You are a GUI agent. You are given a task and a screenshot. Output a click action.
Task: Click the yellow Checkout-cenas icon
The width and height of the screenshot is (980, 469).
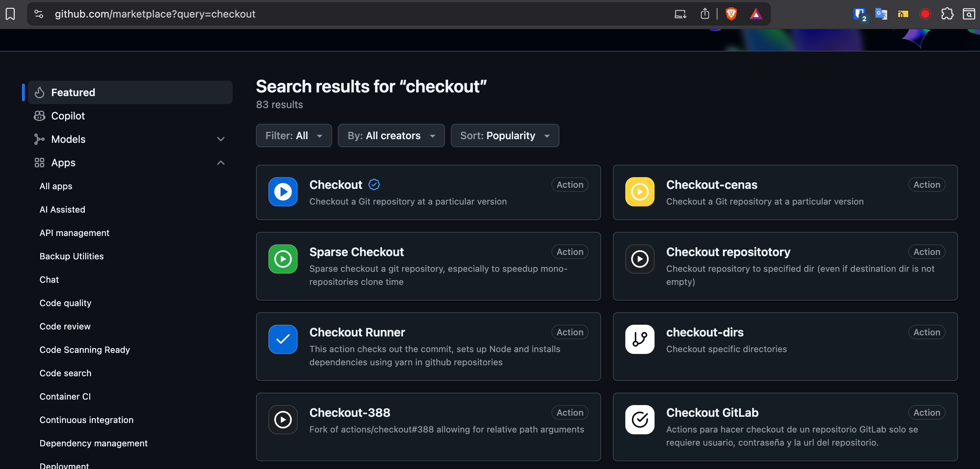point(640,191)
